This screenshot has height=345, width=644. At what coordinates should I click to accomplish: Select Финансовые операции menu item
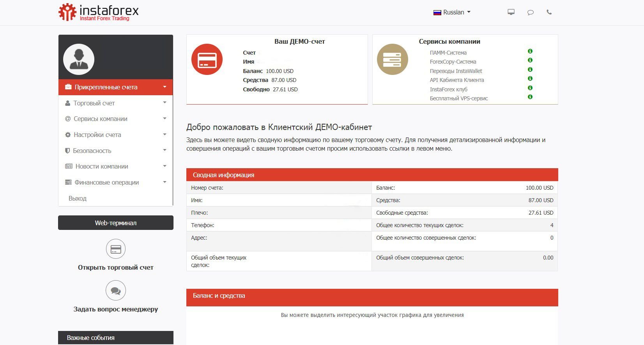115,182
